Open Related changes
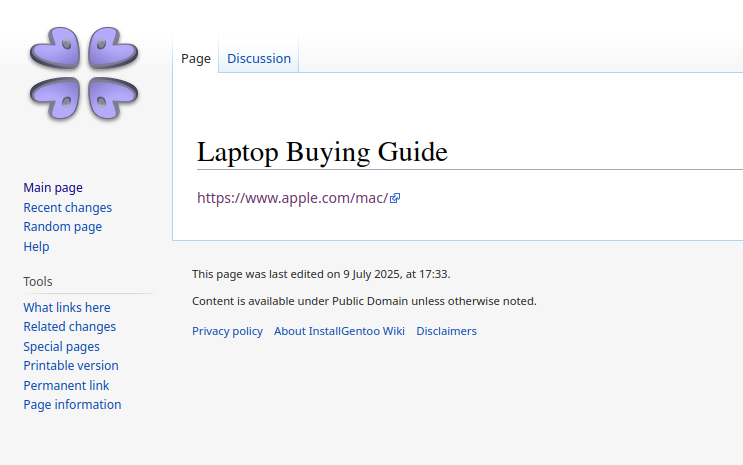The image size is (743, 465). (70, 327)
